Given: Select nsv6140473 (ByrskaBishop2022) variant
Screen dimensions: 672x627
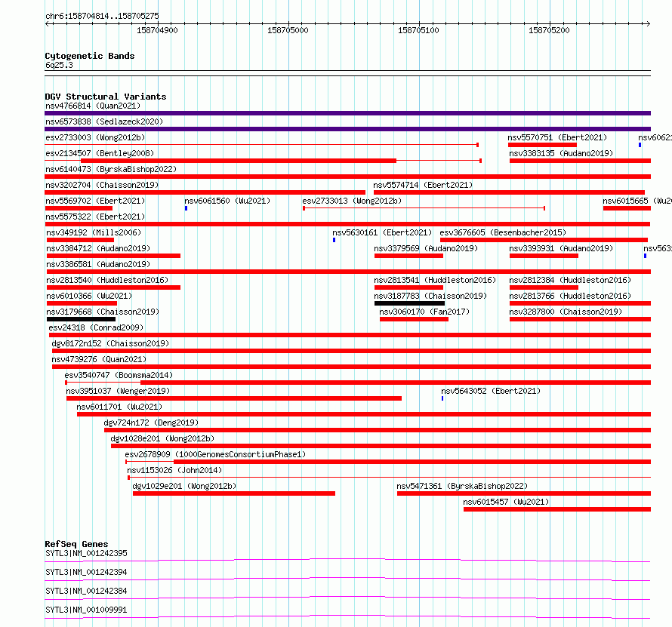Looking at the screenshot, I should [111, 169].
